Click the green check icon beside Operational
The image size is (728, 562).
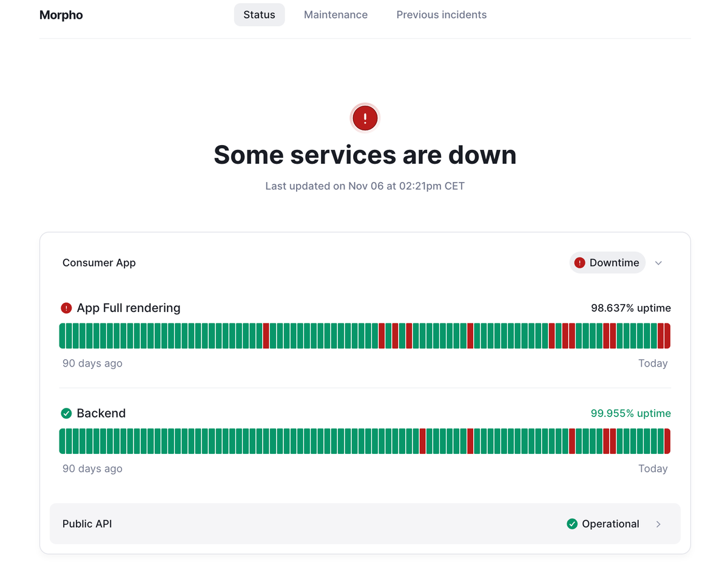pos(571,524)
